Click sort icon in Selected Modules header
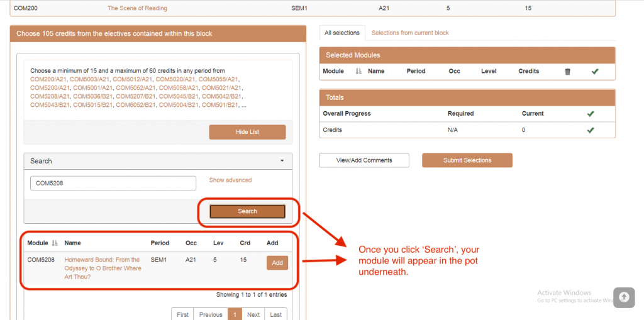This screenshot has height=320, width=644. tap(358, 72)
